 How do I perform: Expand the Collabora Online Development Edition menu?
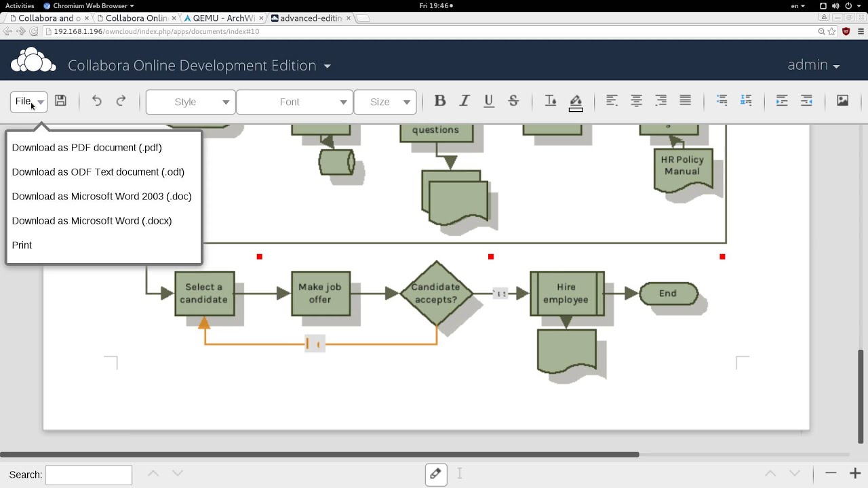[199, 66]
